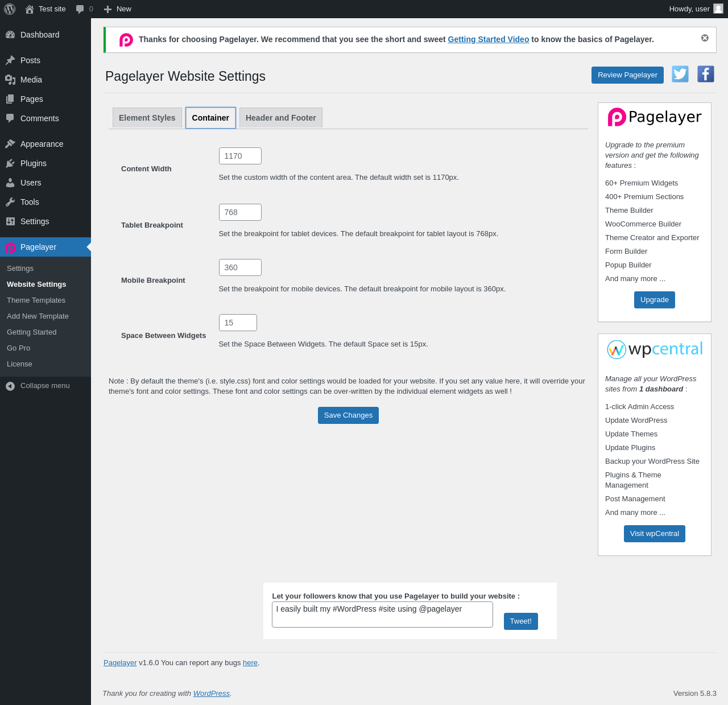Open the Twitter icon next to Review Pagelayer
728x705 pixels.
680,74
